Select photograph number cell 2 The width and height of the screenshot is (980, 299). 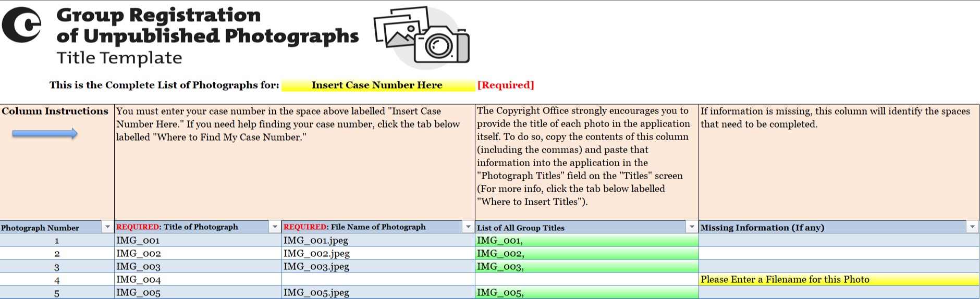coord(57,253)
